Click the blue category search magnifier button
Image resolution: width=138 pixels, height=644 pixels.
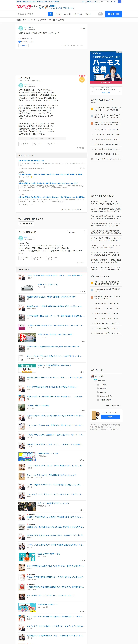[x=50, y=14]
